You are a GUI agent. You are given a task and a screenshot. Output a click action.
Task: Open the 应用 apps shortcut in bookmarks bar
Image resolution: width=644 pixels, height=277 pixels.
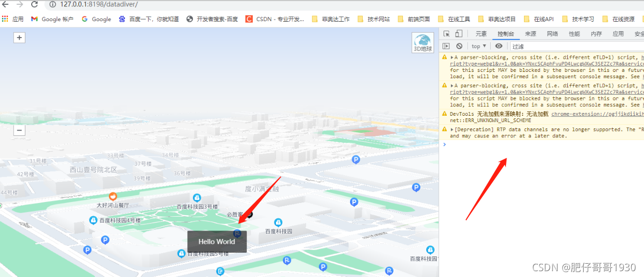(x=13, y=19)
